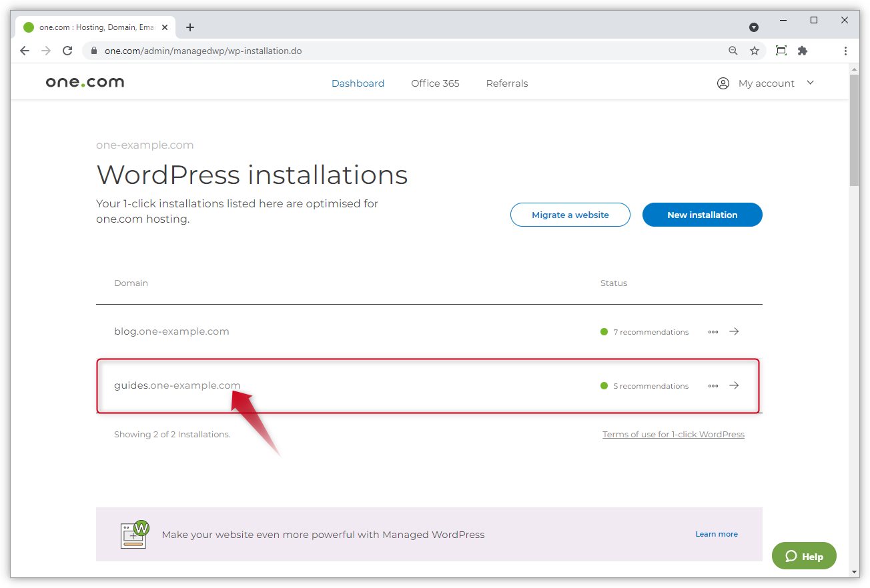
Task: Open Chrome extensions via puzzle icon
Action: 802,51
